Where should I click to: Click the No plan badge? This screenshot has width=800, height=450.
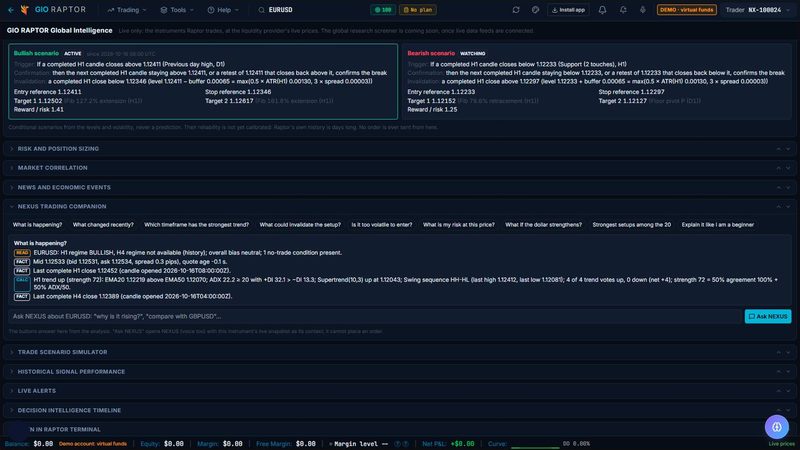pos(417,10)
